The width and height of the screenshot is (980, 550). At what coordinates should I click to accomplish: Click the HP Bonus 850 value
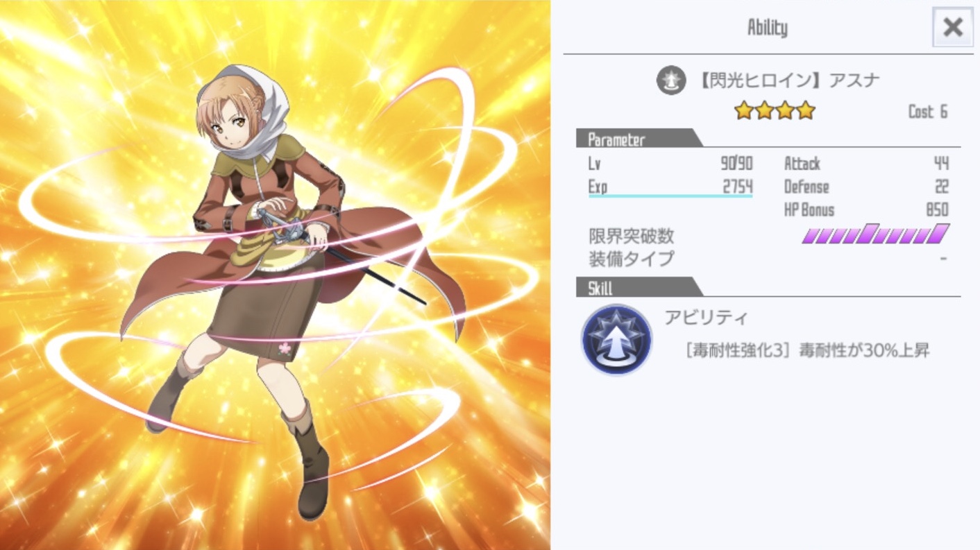[x=937, y=210]
